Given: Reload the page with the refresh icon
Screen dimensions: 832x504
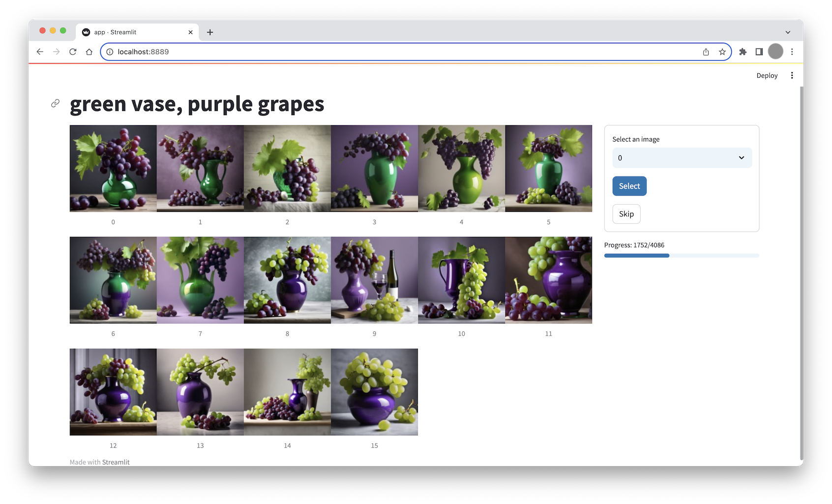Looking at the screenshot, I should (x=73, y=52).
